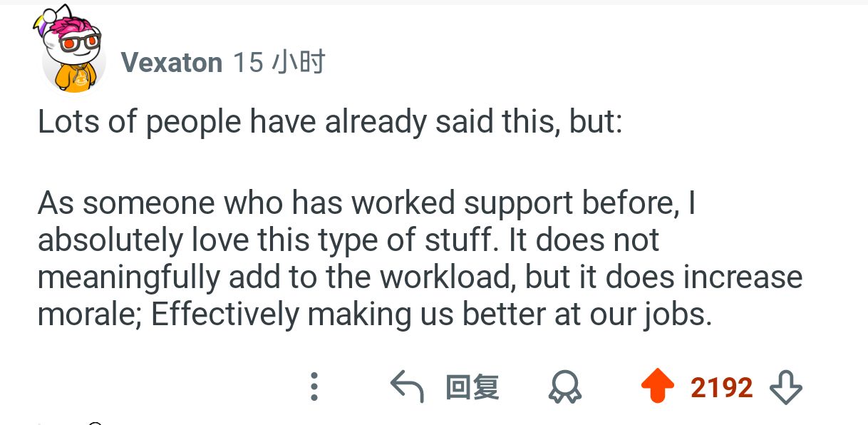
Task: Click the line starting "absolutely love this type"
Action: (x=348, y=240)
